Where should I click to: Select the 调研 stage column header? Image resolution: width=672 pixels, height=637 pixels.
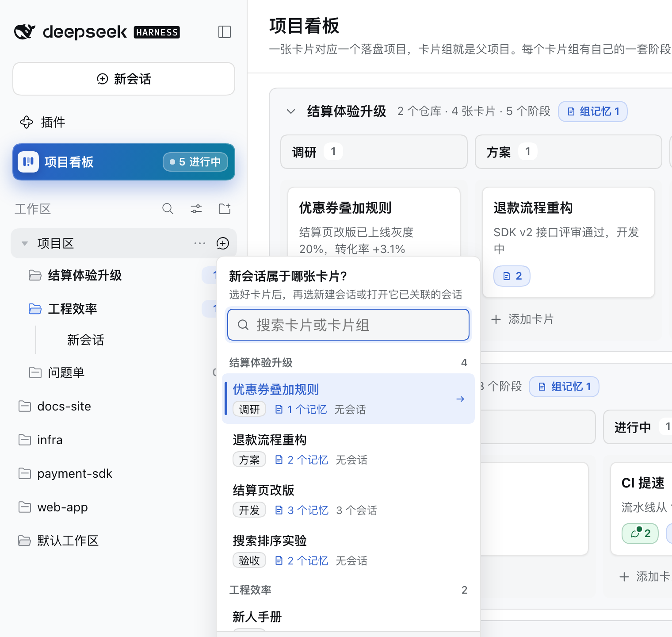(x=374, y=152)
